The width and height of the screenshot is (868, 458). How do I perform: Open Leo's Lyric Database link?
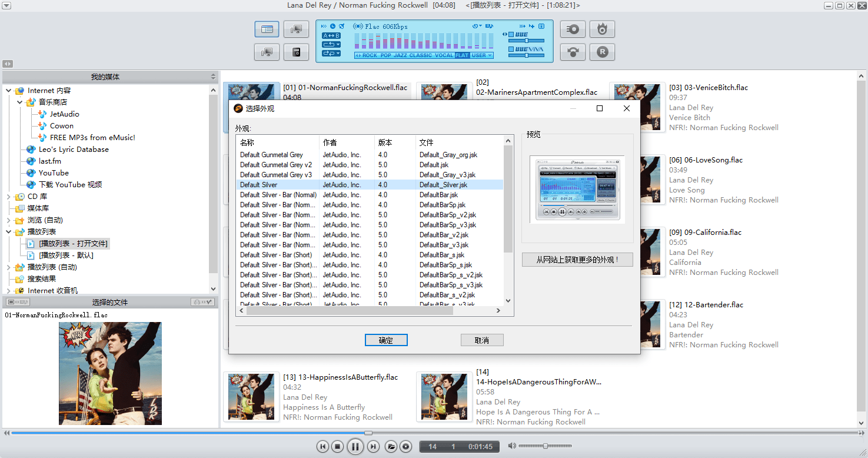(x=74, y=150)
